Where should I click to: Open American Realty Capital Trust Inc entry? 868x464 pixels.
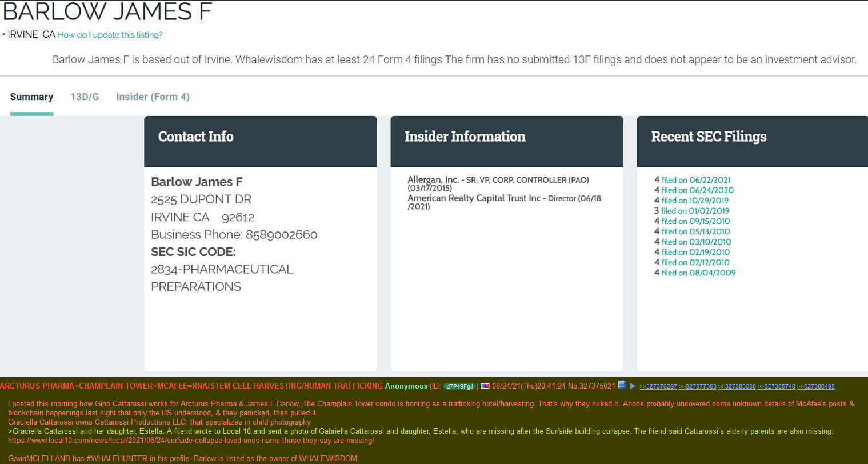point(504,202)
